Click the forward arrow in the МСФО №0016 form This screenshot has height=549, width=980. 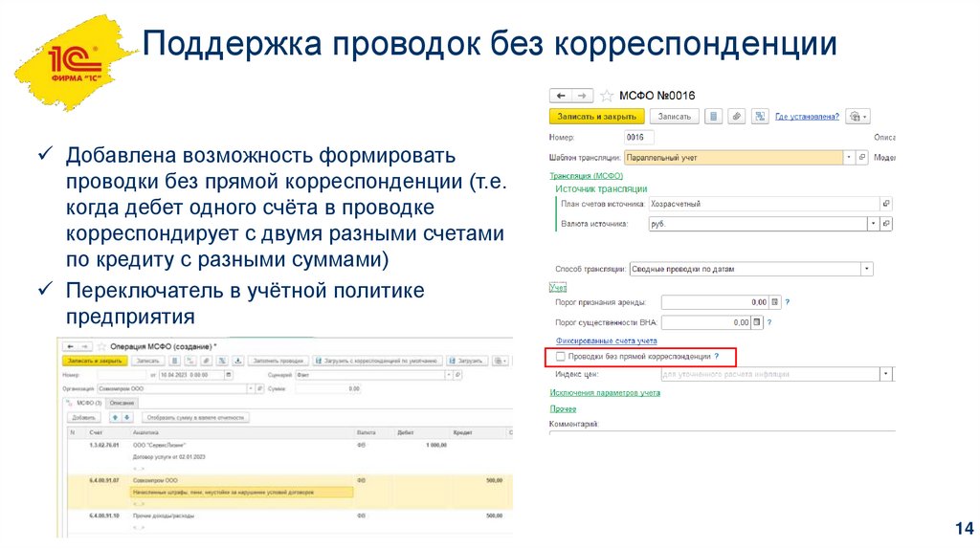582,96
